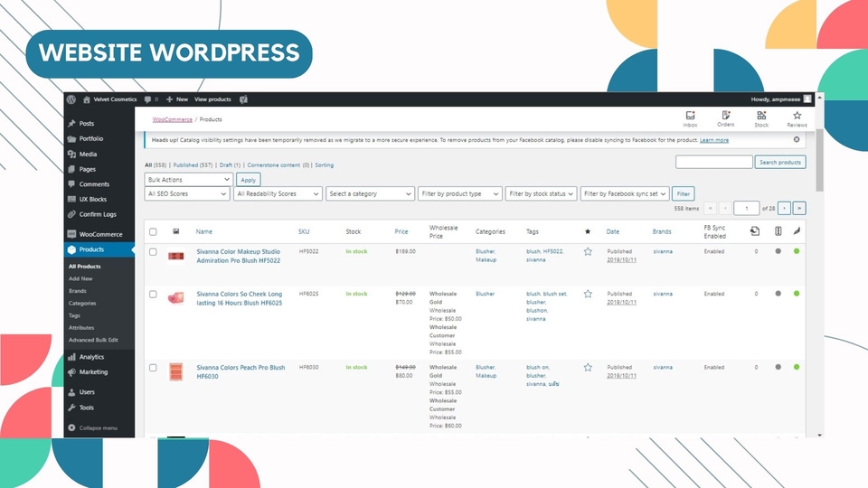The width and height of the screenshot is (868, 488).
Task: Open the Sorting view link
Action: click(325, 165)
